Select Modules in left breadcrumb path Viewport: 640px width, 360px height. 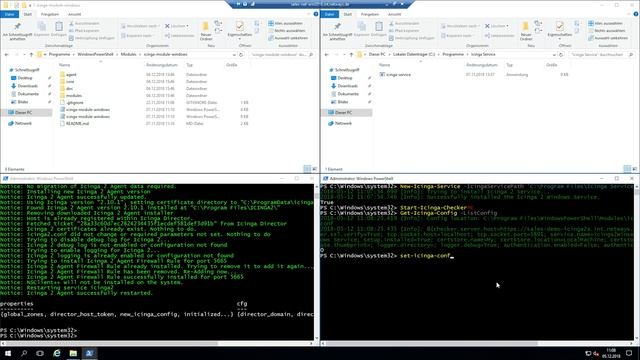[x=129, y=54]
